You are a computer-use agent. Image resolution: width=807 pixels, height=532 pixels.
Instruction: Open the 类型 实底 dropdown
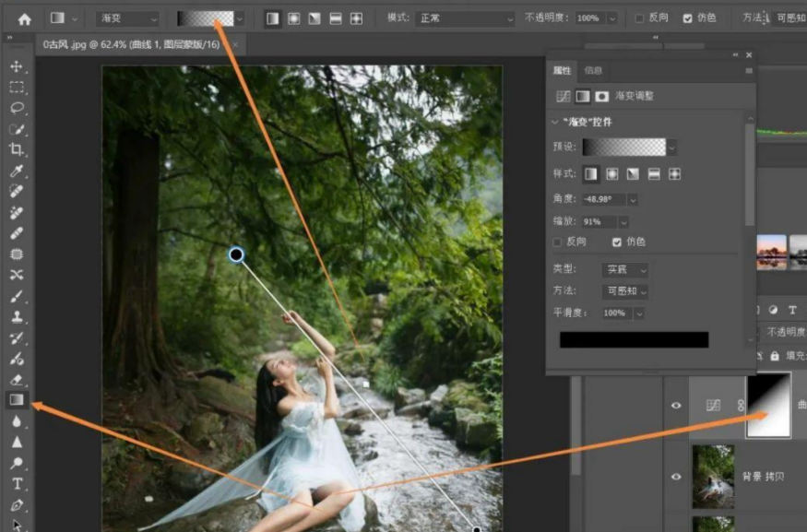tap(624, 269)
